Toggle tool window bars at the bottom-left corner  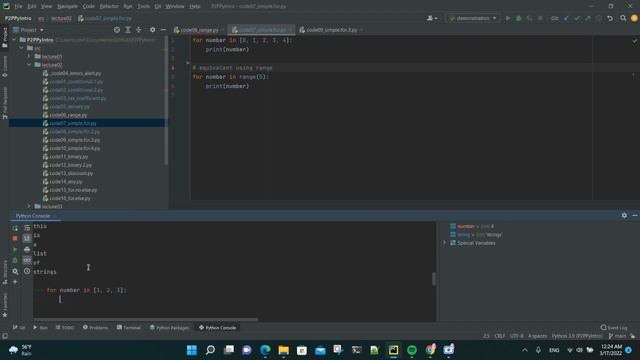(5, 336)
